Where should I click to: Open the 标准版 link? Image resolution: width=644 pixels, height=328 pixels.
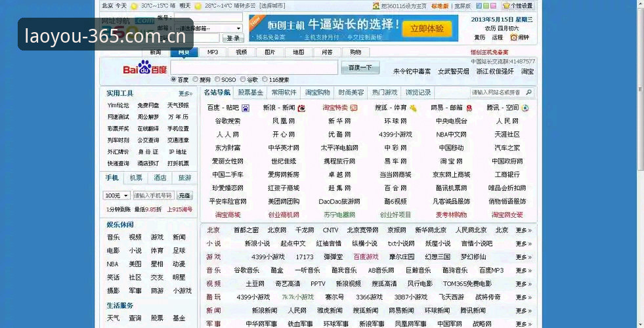tap(440, 6)
